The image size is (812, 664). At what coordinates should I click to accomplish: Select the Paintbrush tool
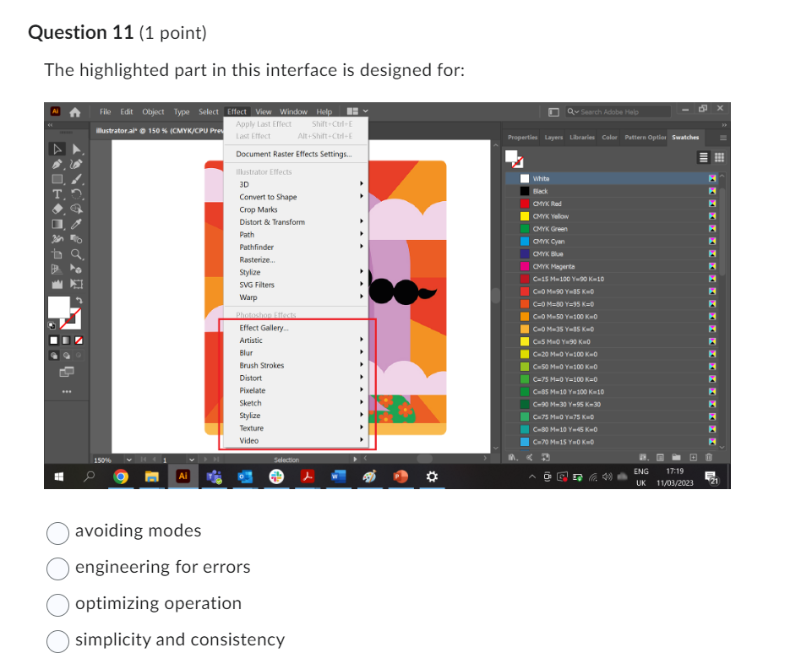[76, 178]
